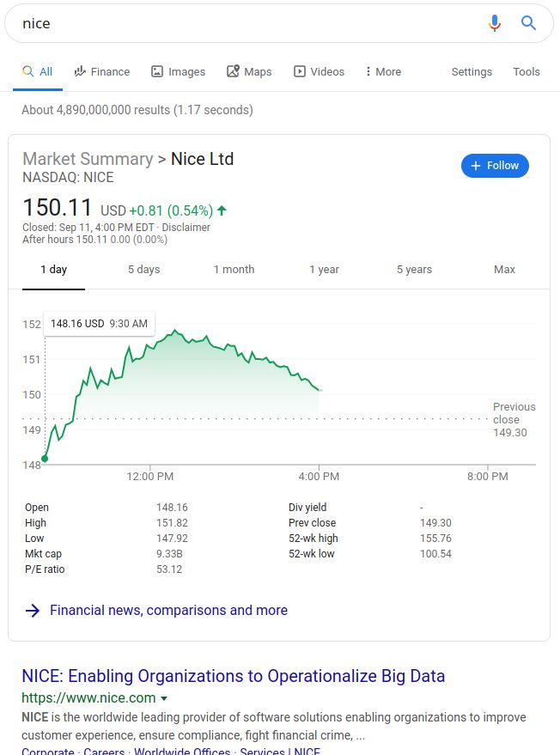The image size is (560, 755).
Task: Open Settings in the search bar row
Action: (472, 72)
